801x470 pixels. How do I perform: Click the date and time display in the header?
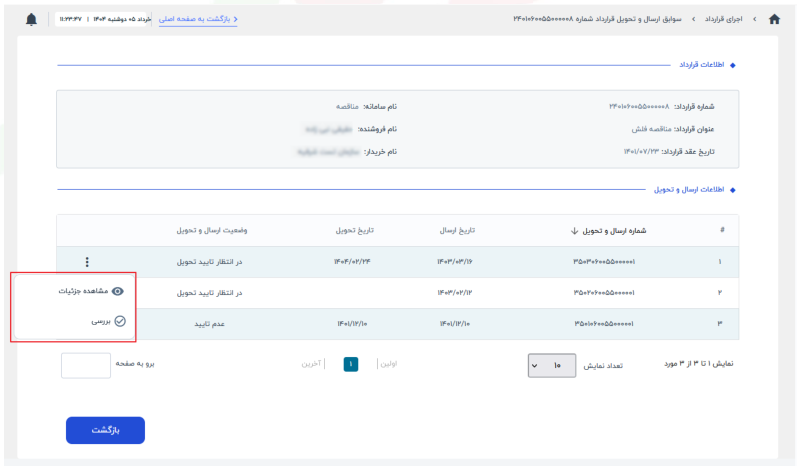(x=105, y=19)
